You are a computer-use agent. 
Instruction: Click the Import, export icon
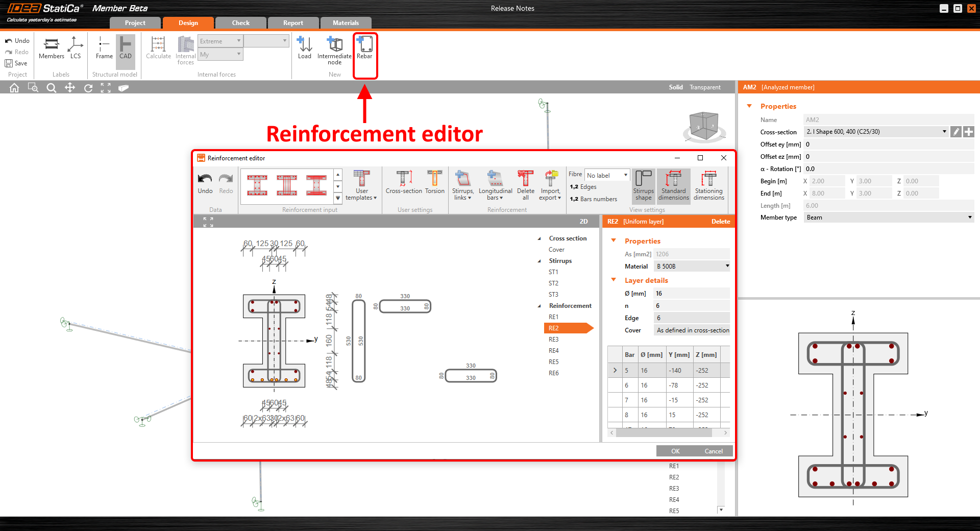pos(550,185)
